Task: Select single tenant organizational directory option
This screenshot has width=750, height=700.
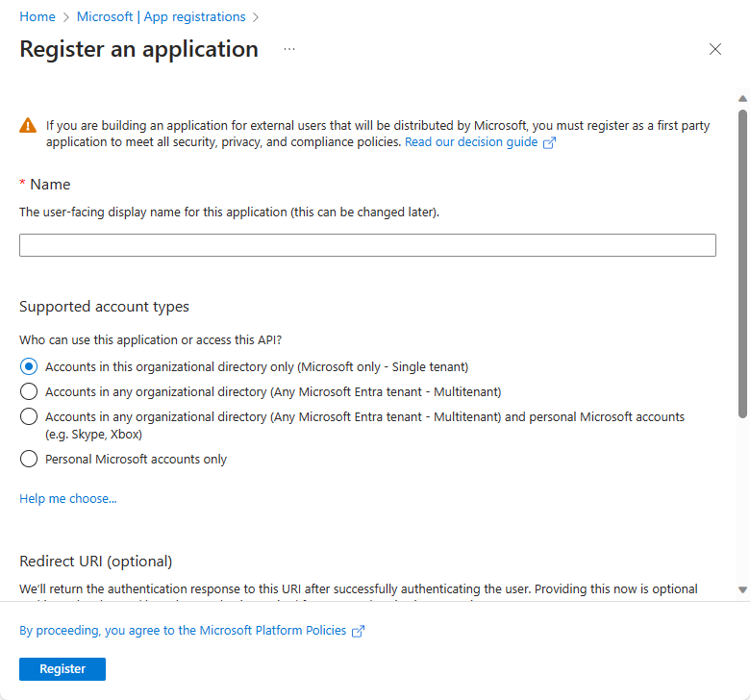Action: pyautogui.click(x=29, y=366)
